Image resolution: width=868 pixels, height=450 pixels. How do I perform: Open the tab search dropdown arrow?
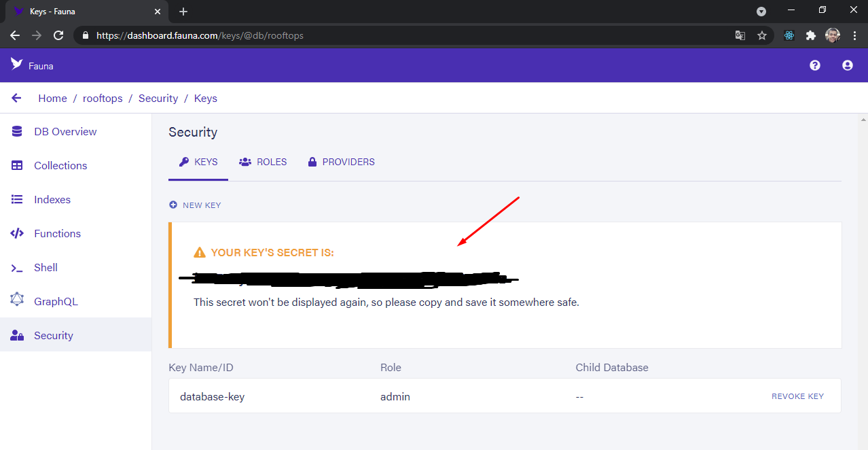[x=761, y=12]
